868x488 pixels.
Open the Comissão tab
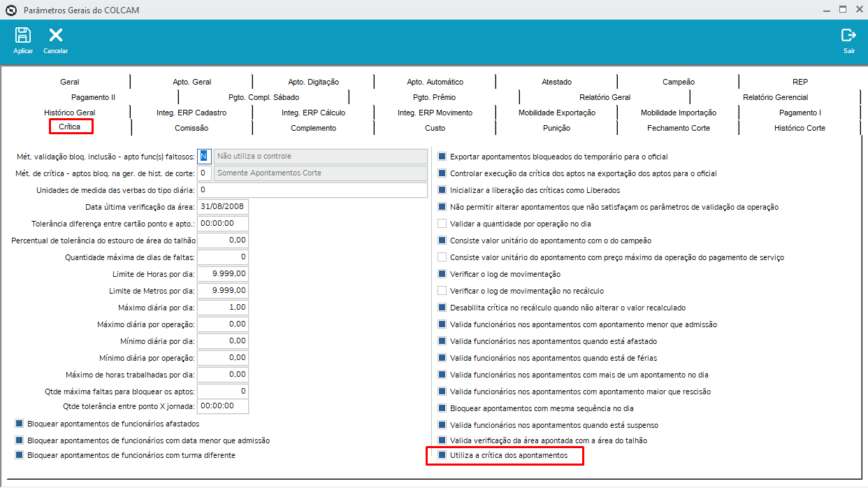[191, 128]
